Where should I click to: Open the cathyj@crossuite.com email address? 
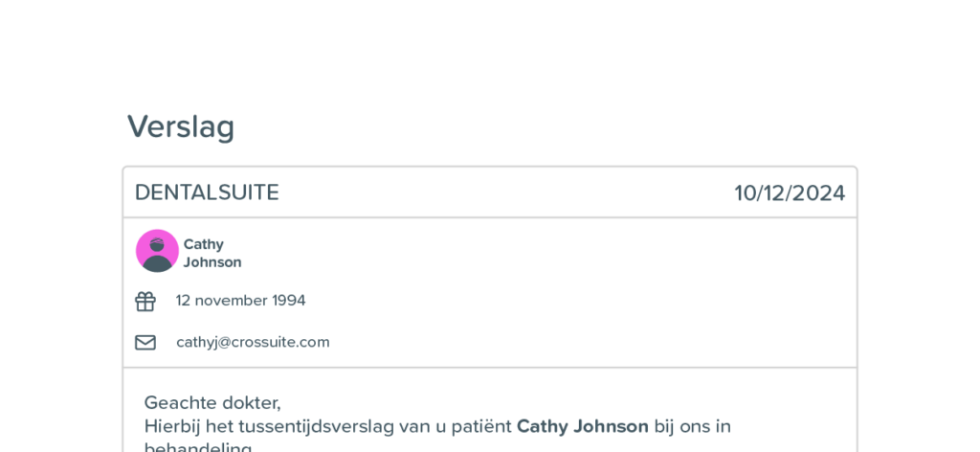(253, 343)
